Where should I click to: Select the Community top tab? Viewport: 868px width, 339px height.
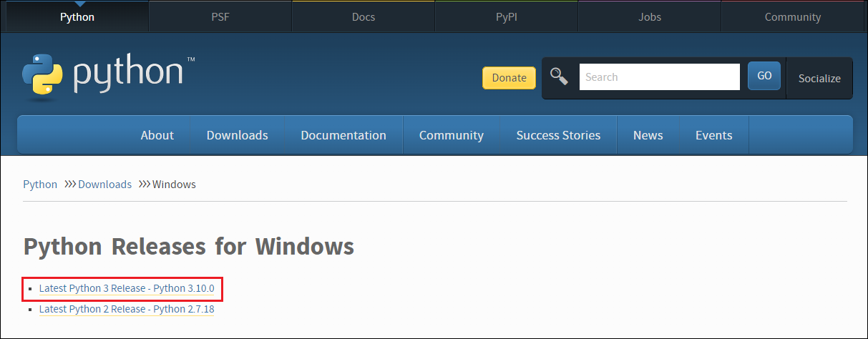[793, 17]
